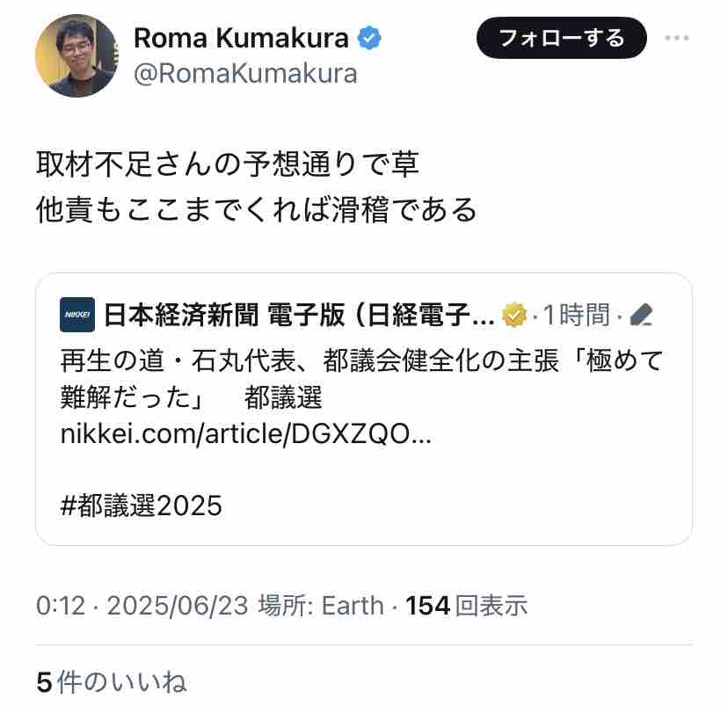Click the NIKKEI logo avatar
The height and width of the screenshot is (713, 728).
(x=77, y=315)
